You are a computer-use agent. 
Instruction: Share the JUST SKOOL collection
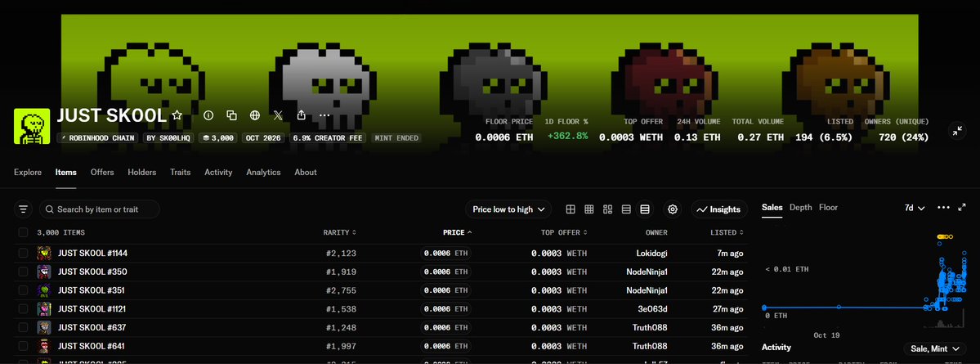pos(302,115)
